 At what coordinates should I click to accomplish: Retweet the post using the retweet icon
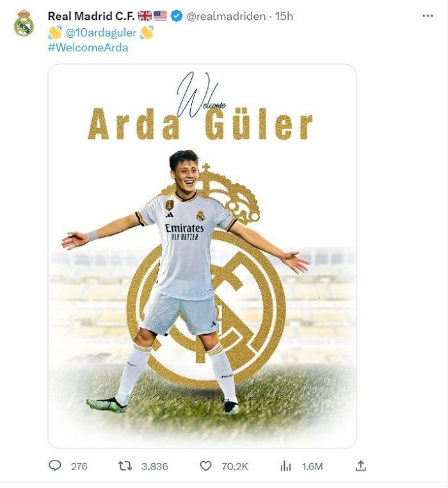pos(125,466)
